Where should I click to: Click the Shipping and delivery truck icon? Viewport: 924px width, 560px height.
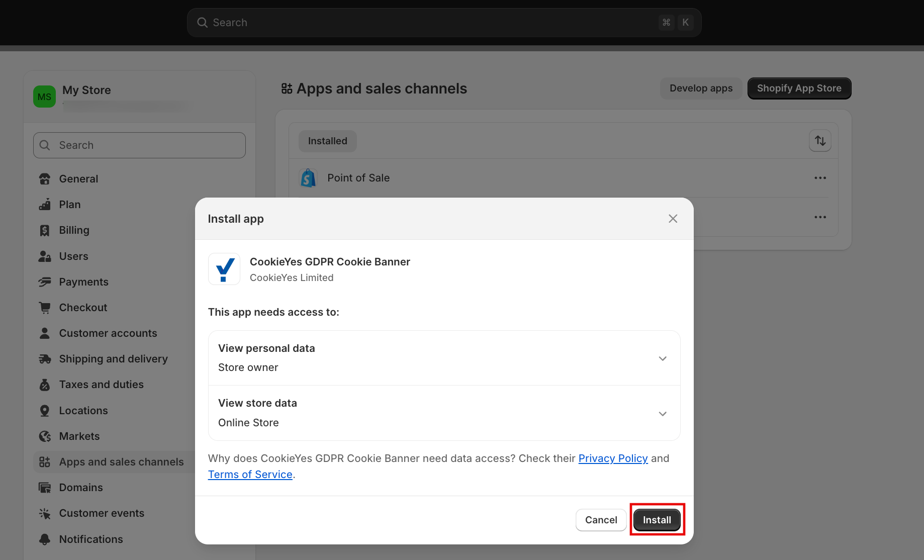45,358
